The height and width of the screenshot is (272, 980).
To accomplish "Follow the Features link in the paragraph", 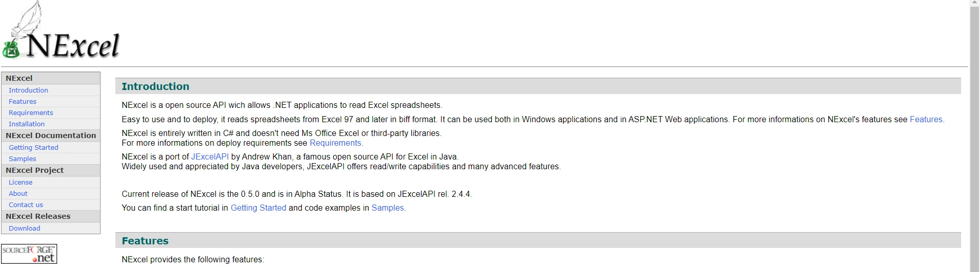I will pos(926,119).
